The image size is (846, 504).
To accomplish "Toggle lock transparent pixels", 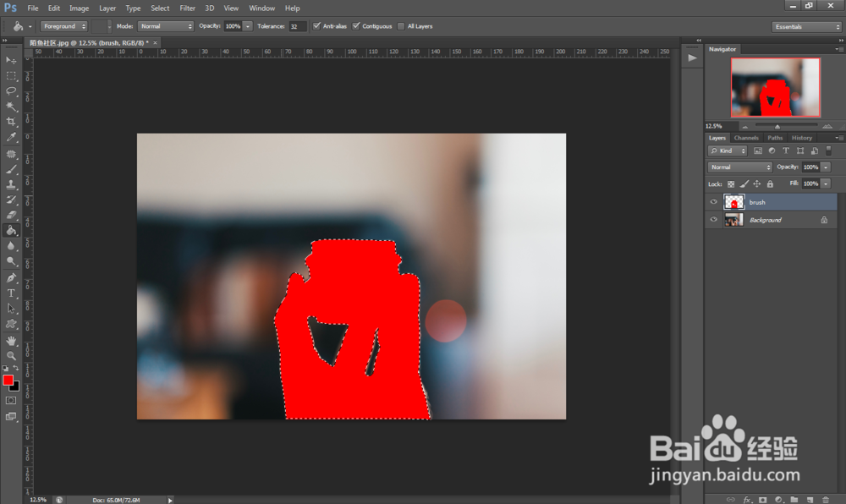I will tap(731, 184).
